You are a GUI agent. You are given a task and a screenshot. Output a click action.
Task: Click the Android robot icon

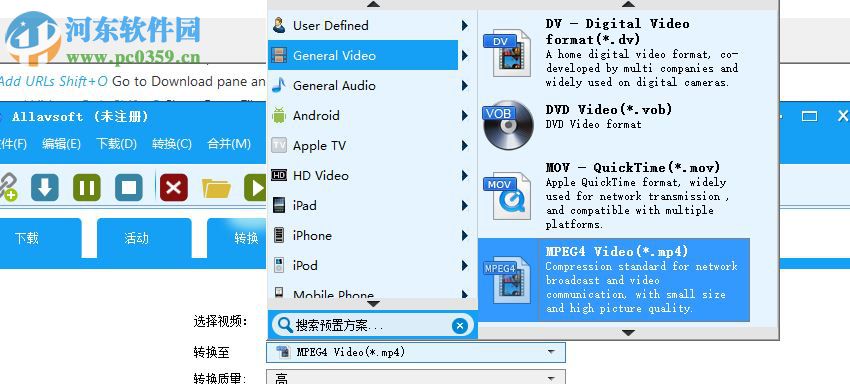[279, 115]
